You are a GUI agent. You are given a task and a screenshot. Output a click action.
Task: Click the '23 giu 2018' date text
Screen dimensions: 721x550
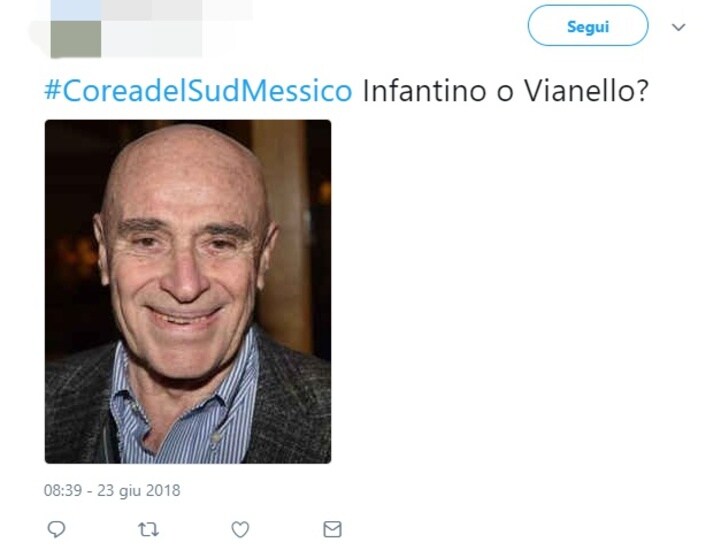[138, 490]
